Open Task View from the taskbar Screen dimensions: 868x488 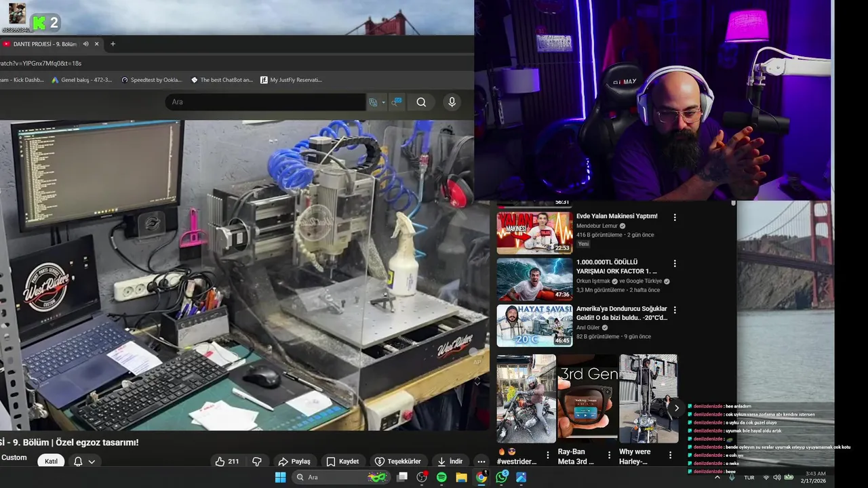click(x=402, y=477)
